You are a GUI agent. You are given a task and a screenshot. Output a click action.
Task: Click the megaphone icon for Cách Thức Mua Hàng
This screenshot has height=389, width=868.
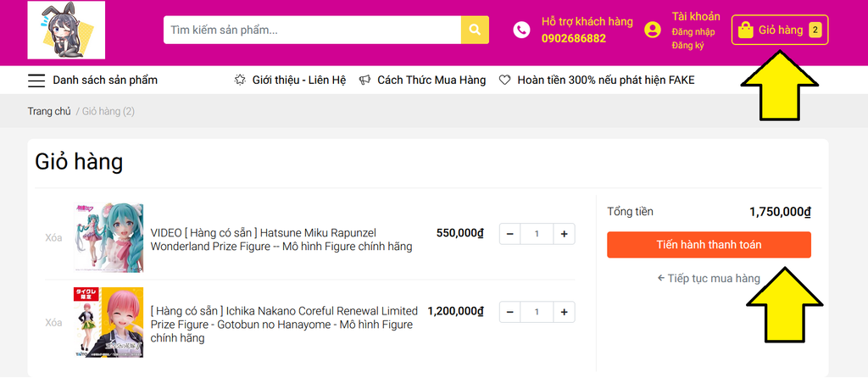364,81
